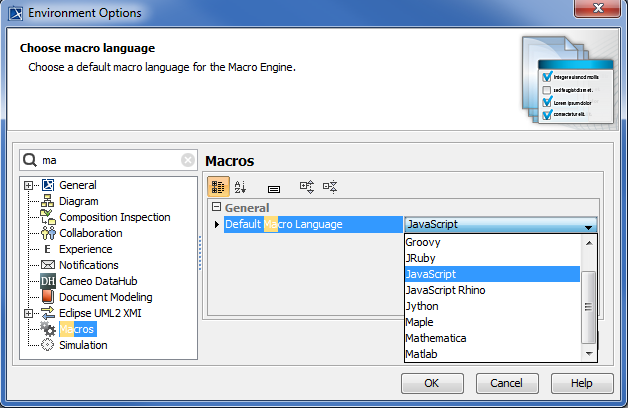Screen dimensions: 628x408
Task: Click the alphabetical sort toolbar icon
Action: 240,187
